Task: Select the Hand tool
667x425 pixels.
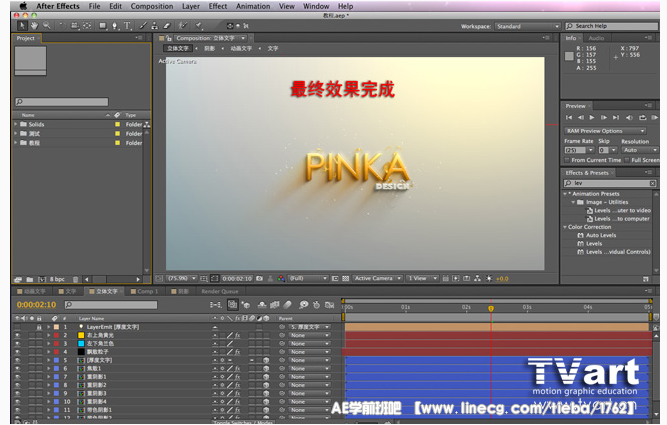Action: pos(34,26)
